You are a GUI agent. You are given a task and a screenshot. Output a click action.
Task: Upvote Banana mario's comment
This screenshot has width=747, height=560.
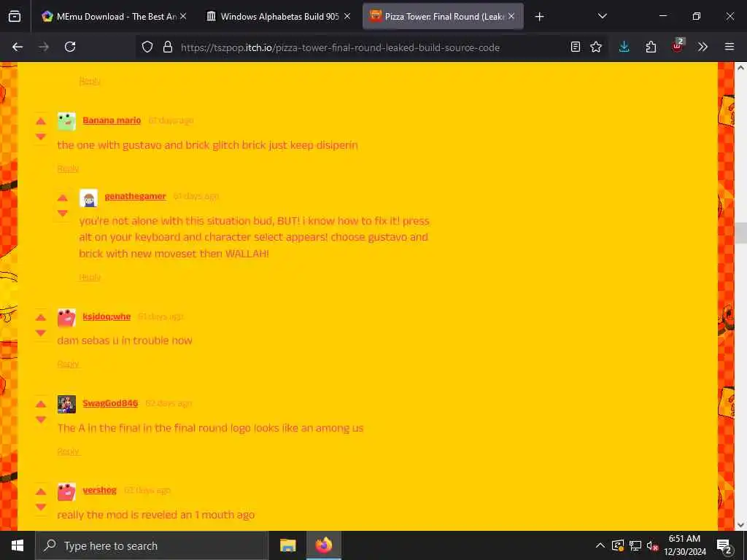point(41,122)
